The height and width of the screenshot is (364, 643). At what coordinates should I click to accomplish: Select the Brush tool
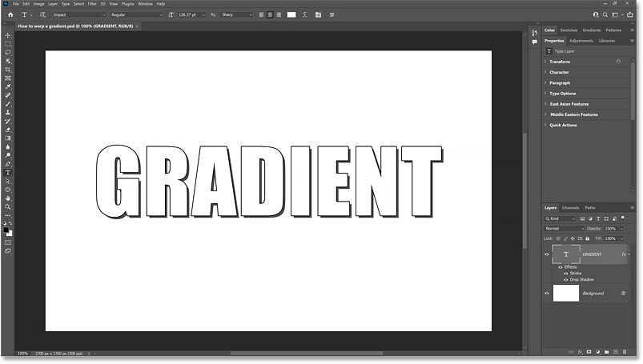click(x=8, y=104)
